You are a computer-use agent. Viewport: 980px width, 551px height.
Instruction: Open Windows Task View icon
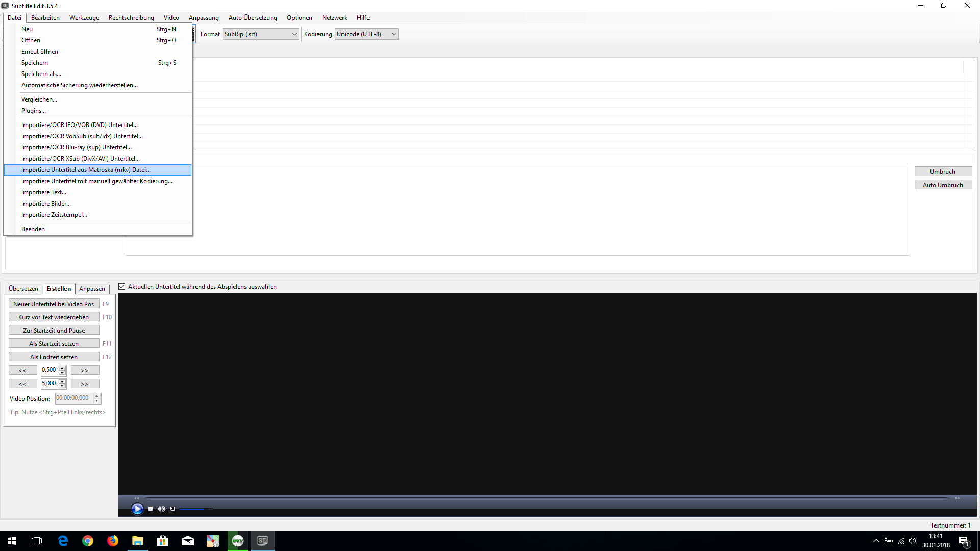[x=37, y=541]
